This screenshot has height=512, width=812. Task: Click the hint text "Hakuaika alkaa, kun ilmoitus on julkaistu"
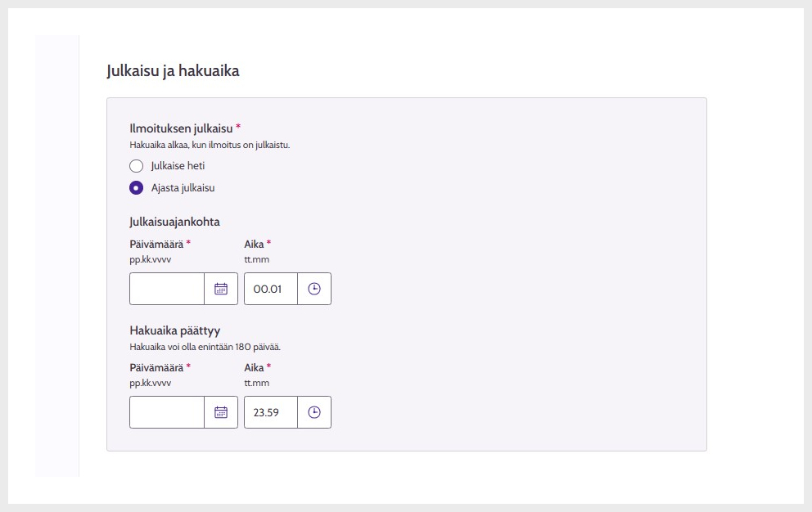[210, 146]
